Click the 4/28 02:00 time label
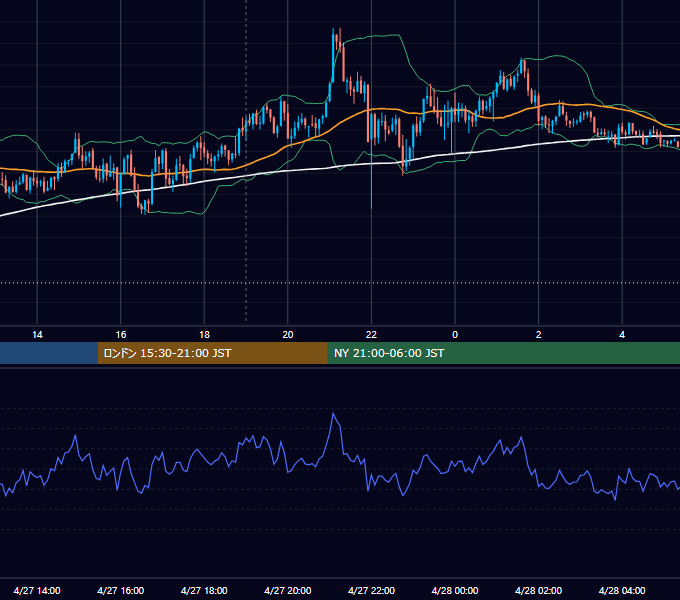The height and width of the screenshot is (600, 680). tap(538, 590)
